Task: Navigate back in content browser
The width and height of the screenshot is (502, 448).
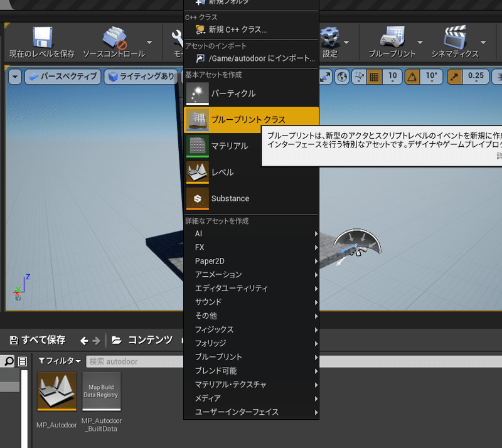Action: coord(84,341)
